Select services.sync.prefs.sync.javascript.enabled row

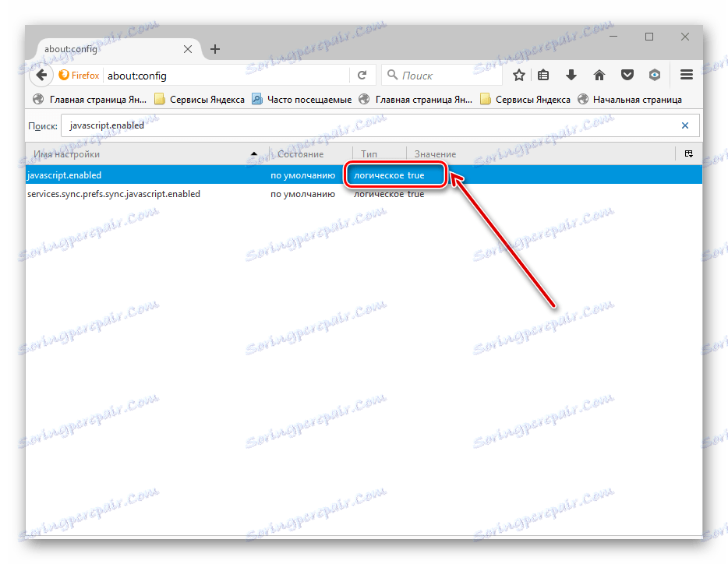(364, 194)
